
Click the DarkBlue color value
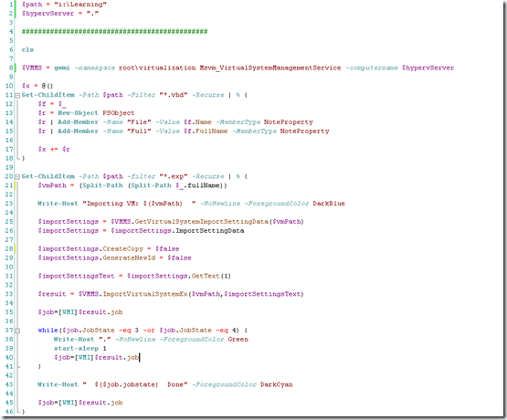point(329,204)
